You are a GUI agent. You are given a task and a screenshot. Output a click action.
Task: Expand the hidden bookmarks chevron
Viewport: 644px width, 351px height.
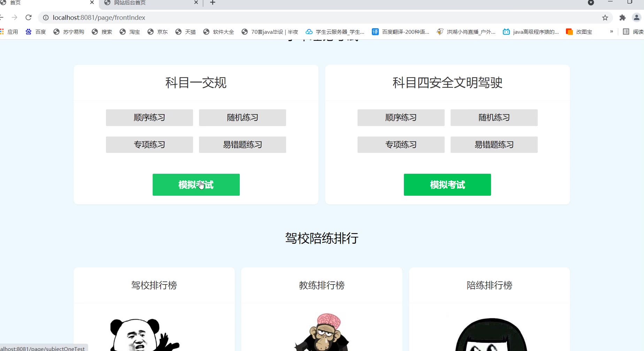point(611,31)
